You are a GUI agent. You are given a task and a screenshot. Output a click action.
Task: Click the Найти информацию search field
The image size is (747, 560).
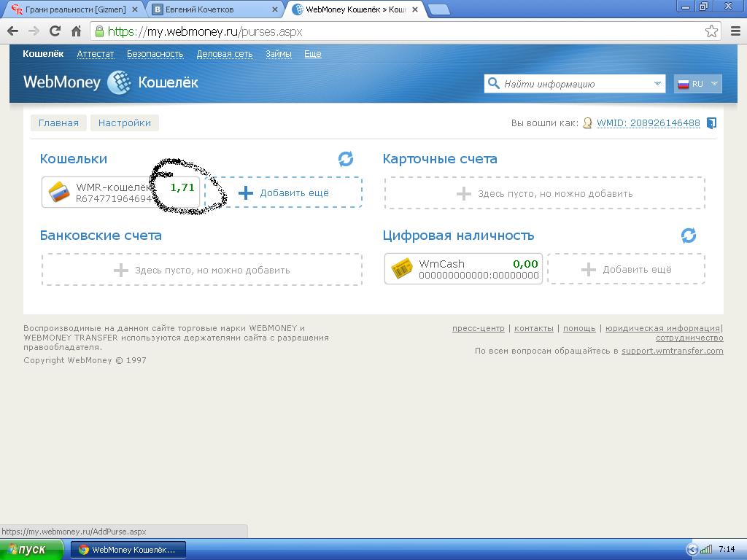tap(575, 84)
